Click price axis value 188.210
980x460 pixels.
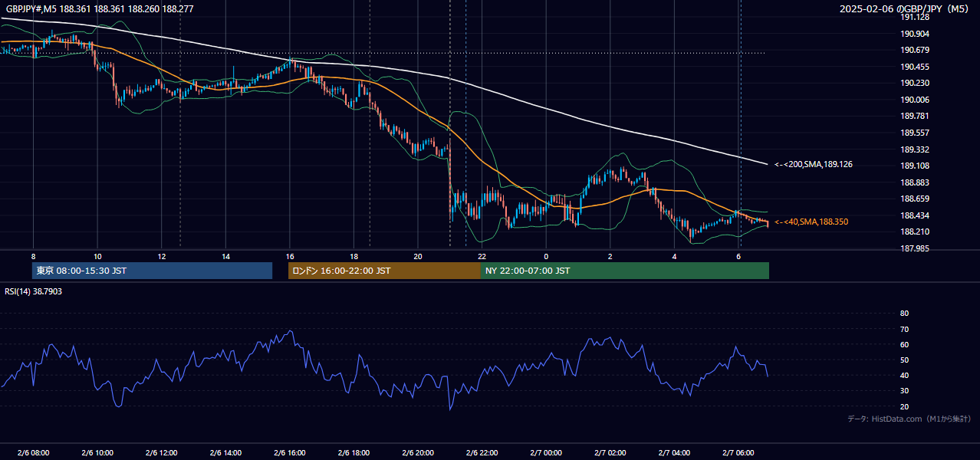pos(916,232)
